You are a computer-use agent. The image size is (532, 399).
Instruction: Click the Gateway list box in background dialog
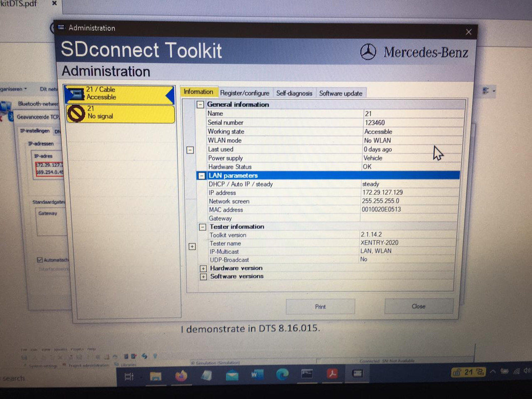51,222
